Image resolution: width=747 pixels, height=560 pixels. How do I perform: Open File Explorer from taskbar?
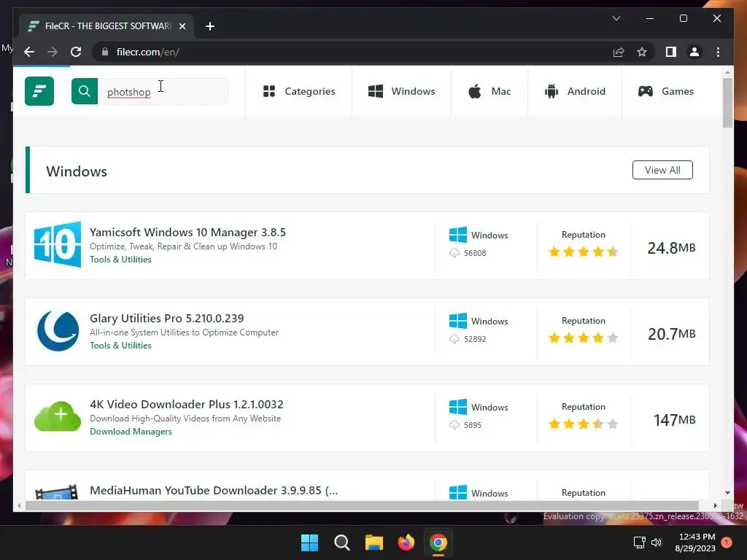point(374,542)
